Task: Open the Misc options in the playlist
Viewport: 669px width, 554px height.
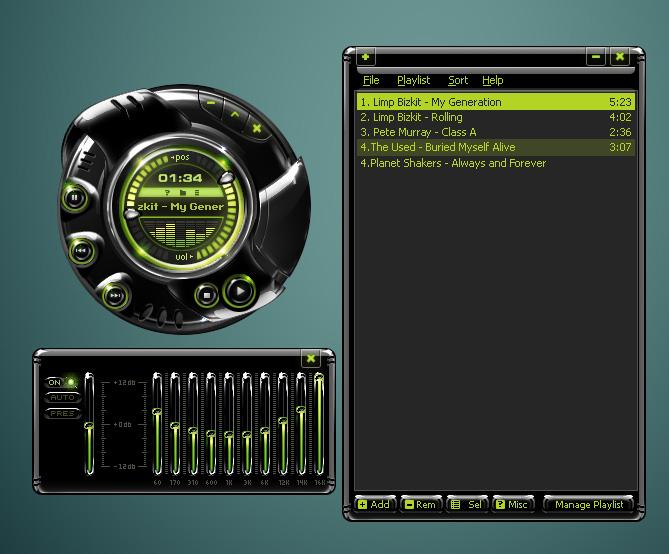Action: pyautogui.click(x=510, y=505)
